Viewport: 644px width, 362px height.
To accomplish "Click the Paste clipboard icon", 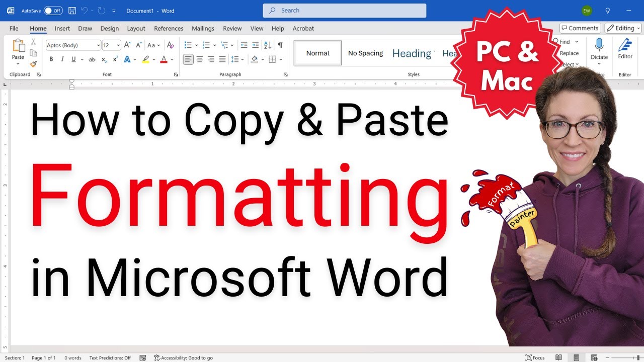I will (18, 46).
